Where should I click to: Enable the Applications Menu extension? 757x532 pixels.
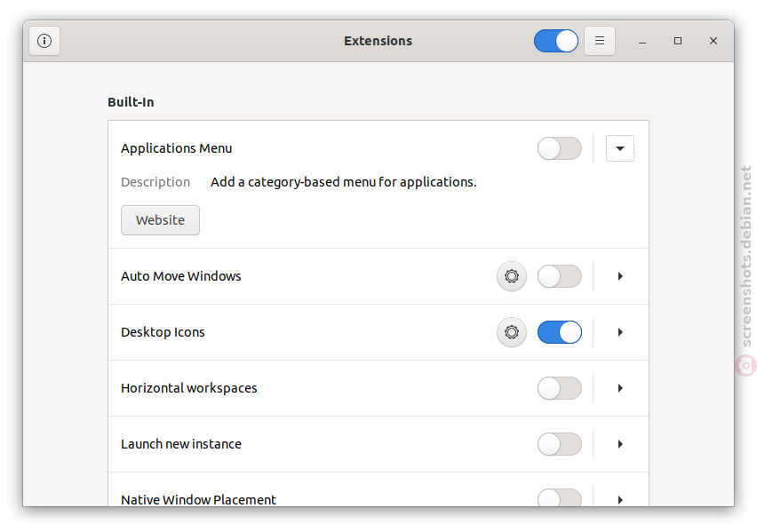coord(560,148)
